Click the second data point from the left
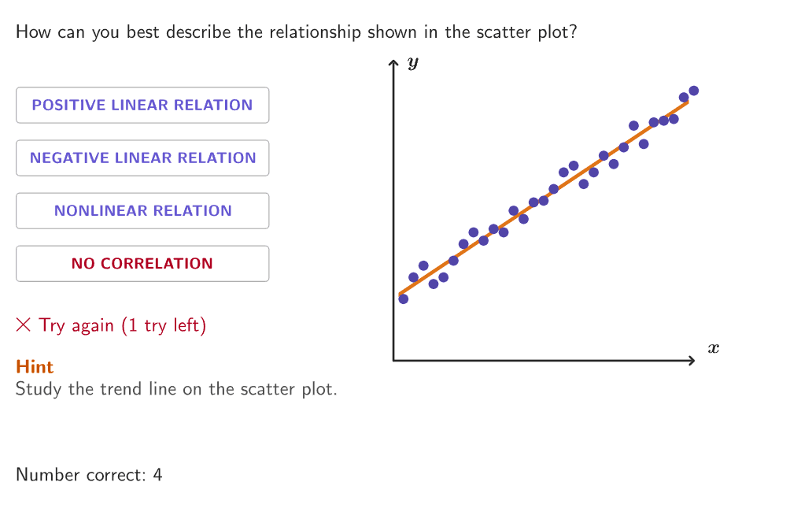 (414, 277)
